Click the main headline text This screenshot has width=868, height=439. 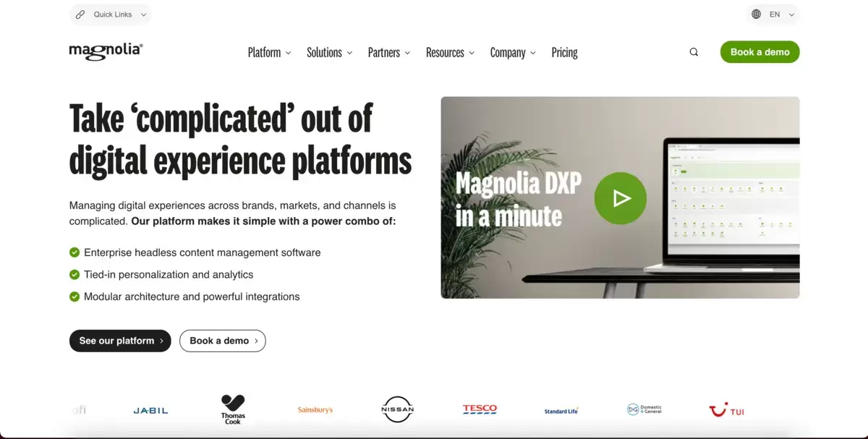pos(240,140)
